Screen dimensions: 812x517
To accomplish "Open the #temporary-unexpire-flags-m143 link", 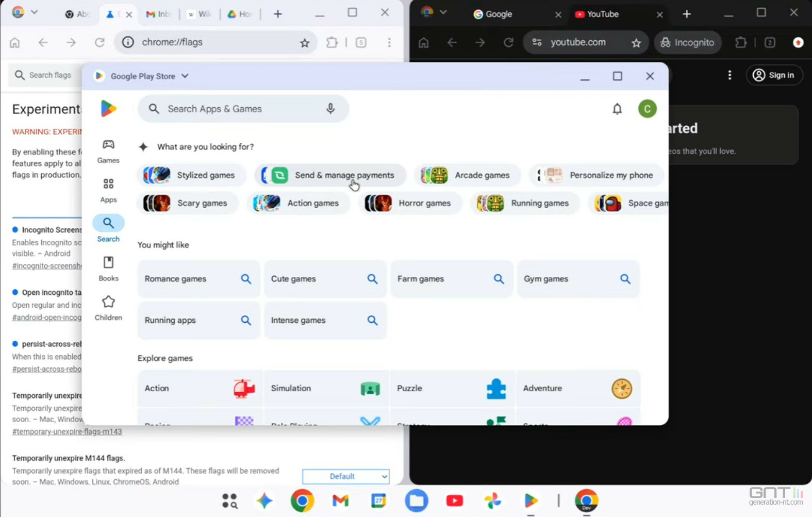I will (x=67, y=431).
